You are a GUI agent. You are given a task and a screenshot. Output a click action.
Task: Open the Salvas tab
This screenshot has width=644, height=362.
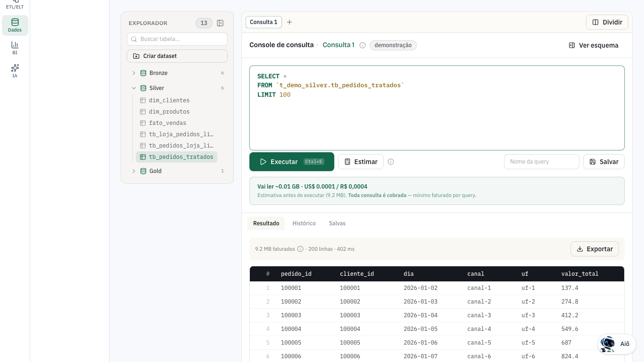(x=337, y=223)
